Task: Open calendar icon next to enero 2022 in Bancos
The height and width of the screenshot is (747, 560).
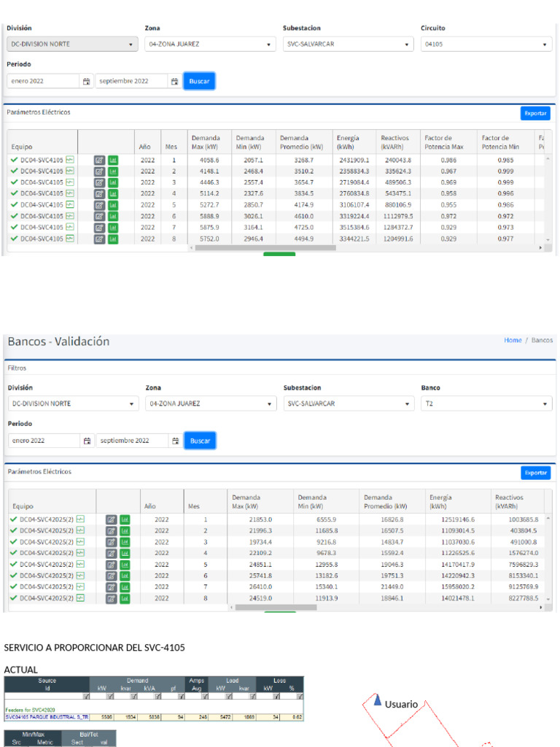Action: [87, 441]
